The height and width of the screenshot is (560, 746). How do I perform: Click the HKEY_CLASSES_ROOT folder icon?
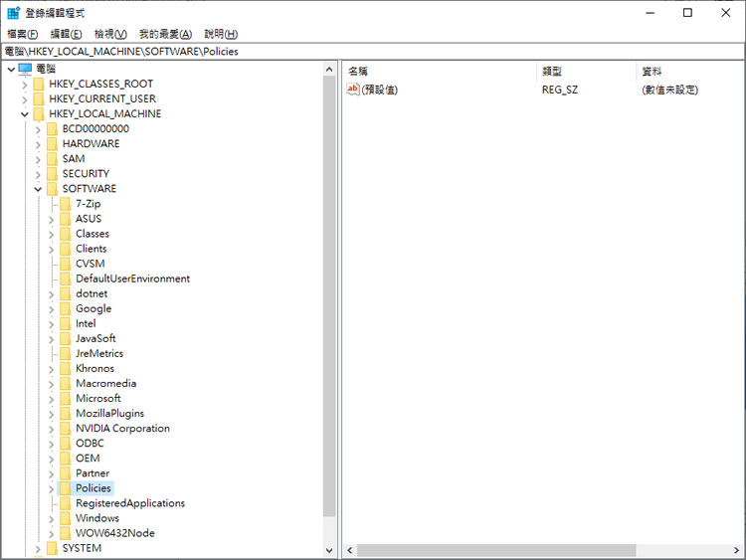click(x=39, y=85)
